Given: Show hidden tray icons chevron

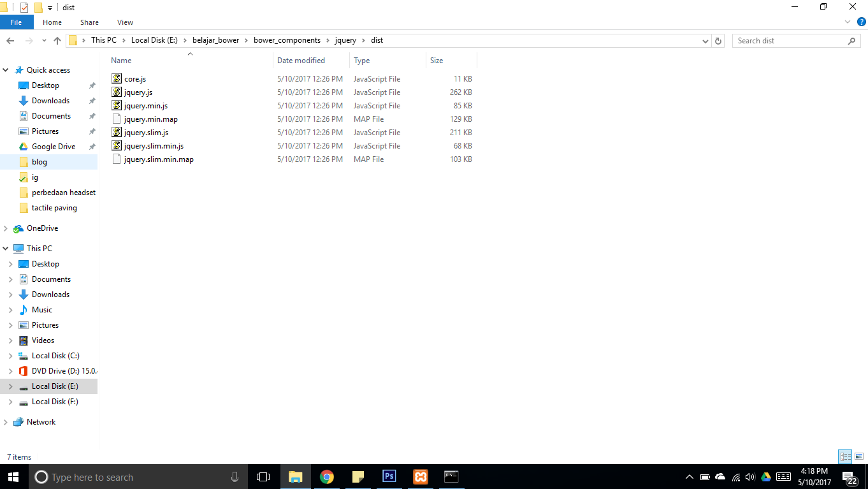Looking at the screenshot, I should [690, 477].
